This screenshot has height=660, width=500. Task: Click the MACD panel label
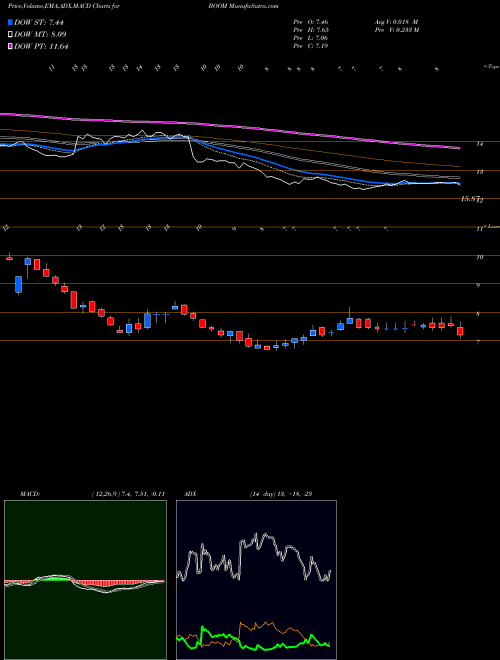click(x=29, y=494)
